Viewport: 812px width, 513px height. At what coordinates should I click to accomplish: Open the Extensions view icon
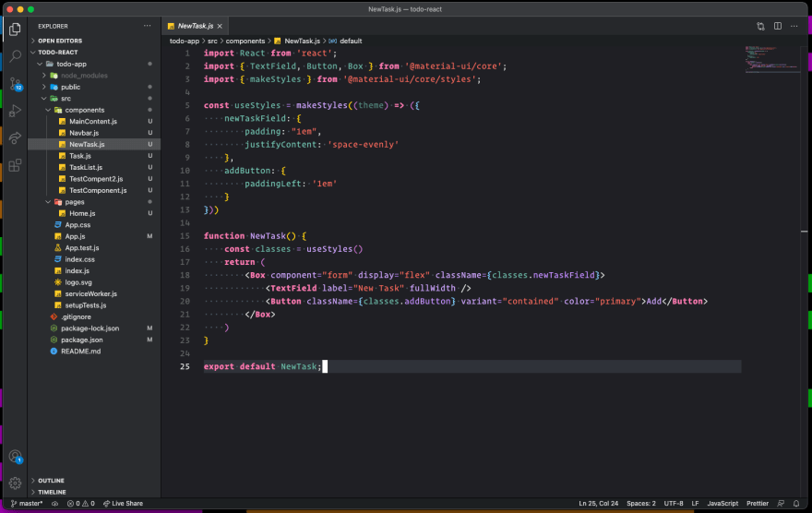pos(15,165)
